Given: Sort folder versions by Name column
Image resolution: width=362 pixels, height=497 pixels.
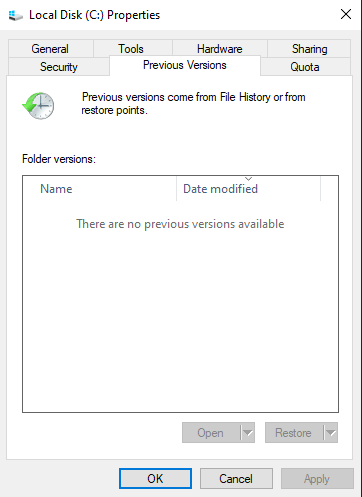Looking at the screenshot, I should pos(100,189).
